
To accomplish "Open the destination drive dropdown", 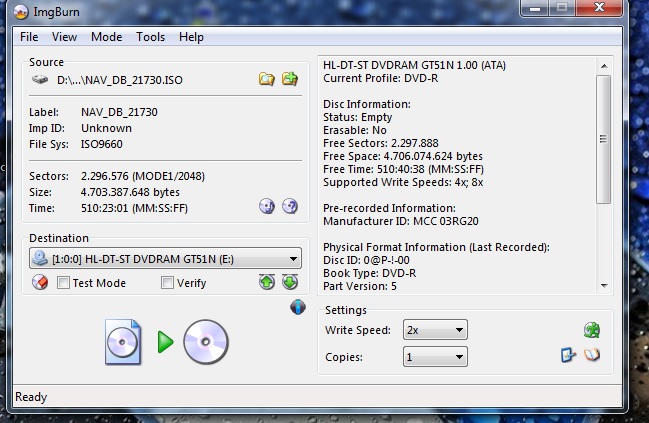I will tap(166, 259).
